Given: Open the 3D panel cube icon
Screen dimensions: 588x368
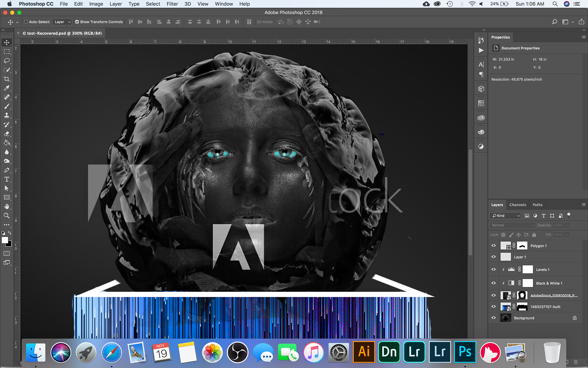Looking at the screenshot, I should (x=481, y=89).
